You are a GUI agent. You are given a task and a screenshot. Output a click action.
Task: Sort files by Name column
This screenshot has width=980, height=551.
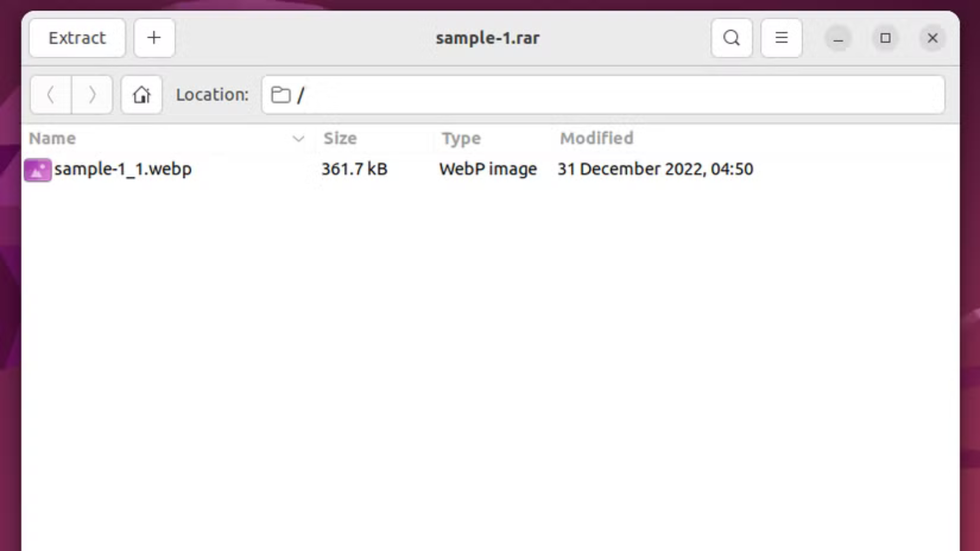click(53, 138)
